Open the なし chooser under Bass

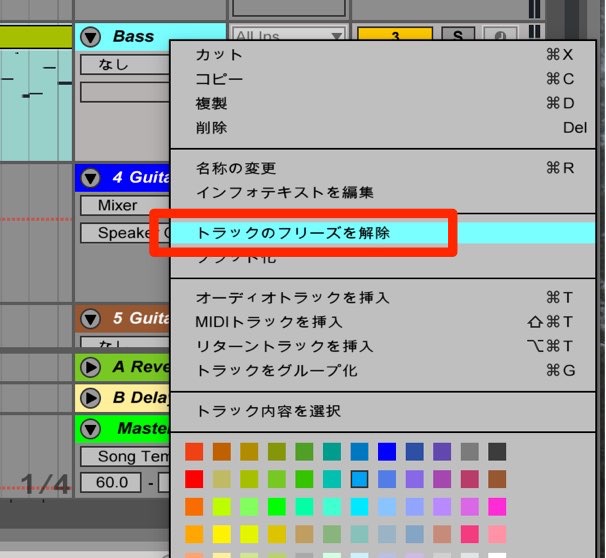click(x=125, y=65)
